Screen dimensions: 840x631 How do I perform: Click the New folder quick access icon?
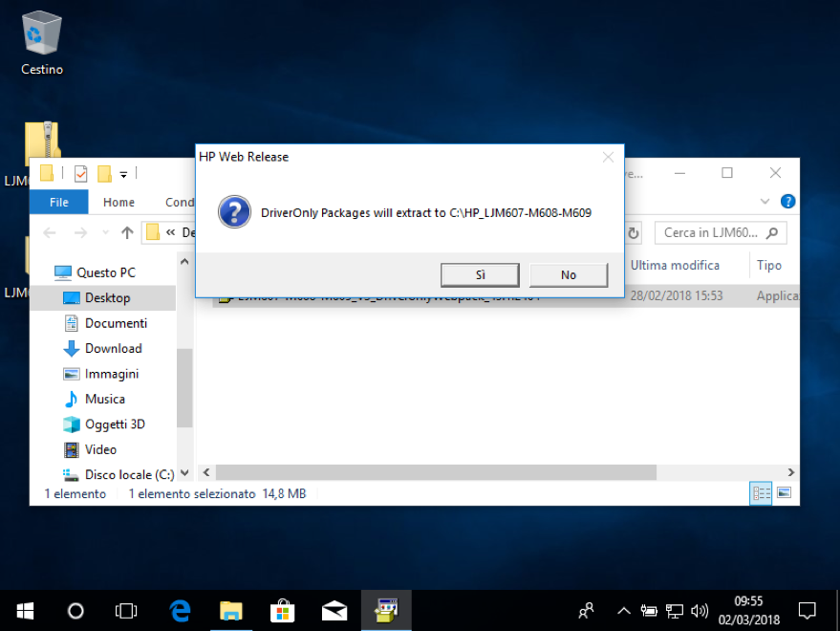(x=104, y=173)
